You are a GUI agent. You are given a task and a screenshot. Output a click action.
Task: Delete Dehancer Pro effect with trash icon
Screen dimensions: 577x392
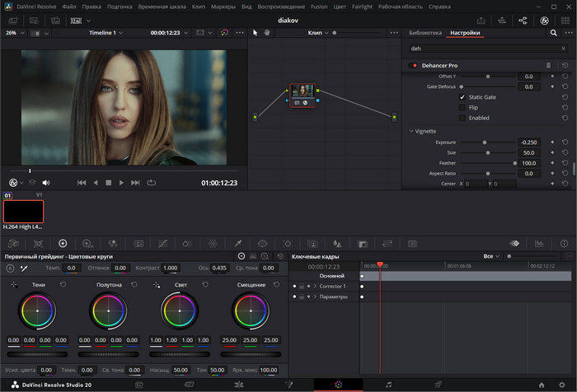point(548,64)
